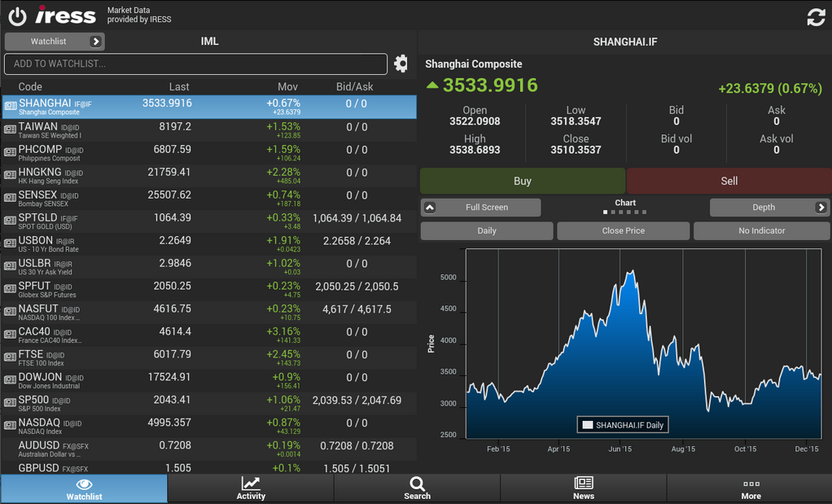Click SPTGLD bid/ask 1,064.39 / 1,064.84
832x504 pixels.
point(357,218)
